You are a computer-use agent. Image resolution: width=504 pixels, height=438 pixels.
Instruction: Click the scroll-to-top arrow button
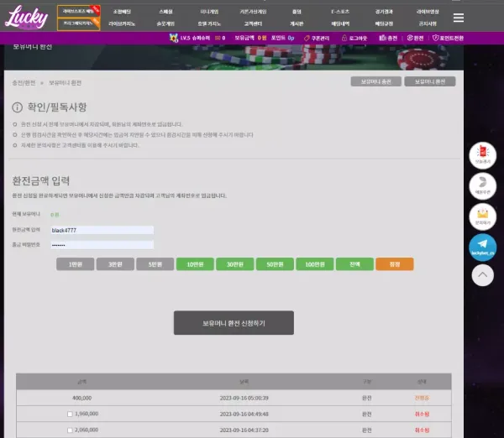click(482, 275)
